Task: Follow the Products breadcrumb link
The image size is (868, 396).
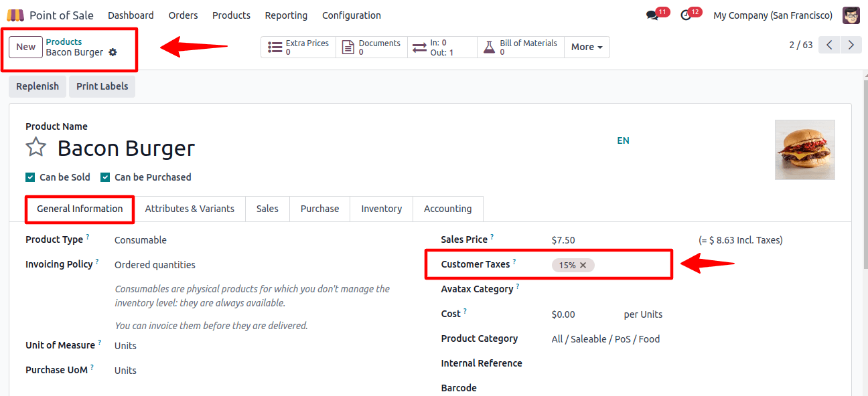Action: point(64,41)
